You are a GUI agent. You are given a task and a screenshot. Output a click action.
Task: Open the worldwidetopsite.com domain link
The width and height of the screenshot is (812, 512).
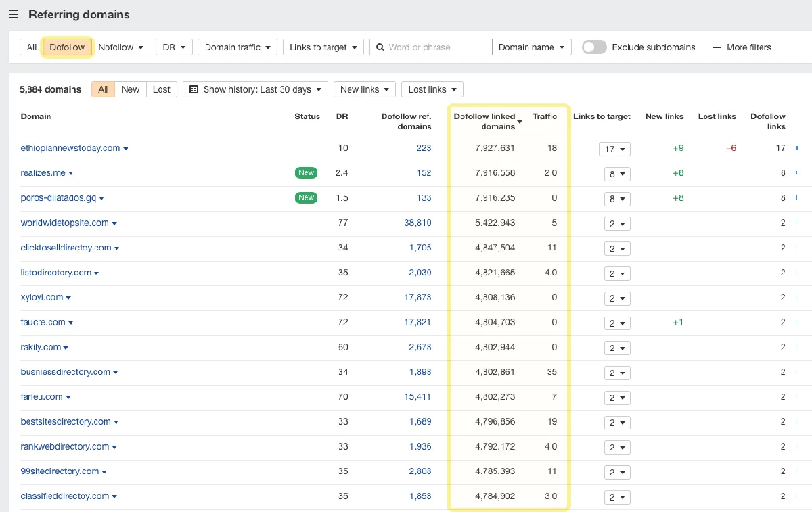[x=65, y=223]
